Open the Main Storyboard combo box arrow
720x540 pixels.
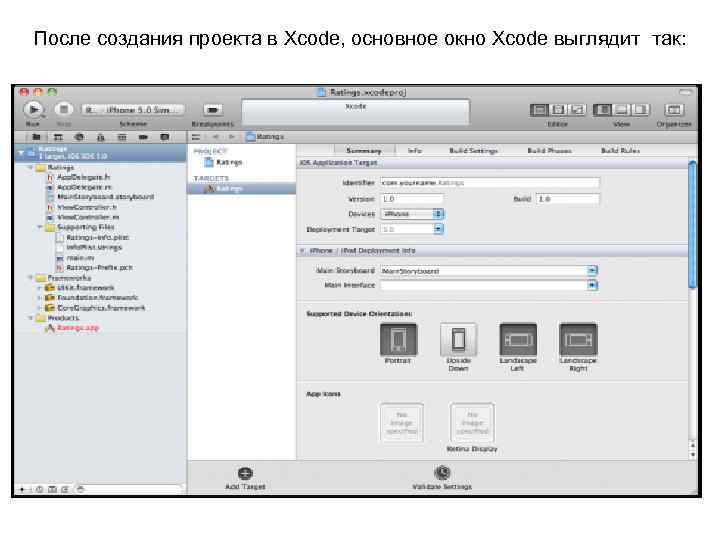[592, 270]
